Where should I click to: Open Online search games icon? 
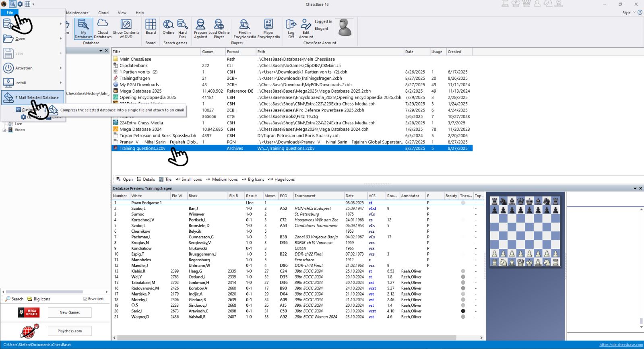(x=168, y=27)
